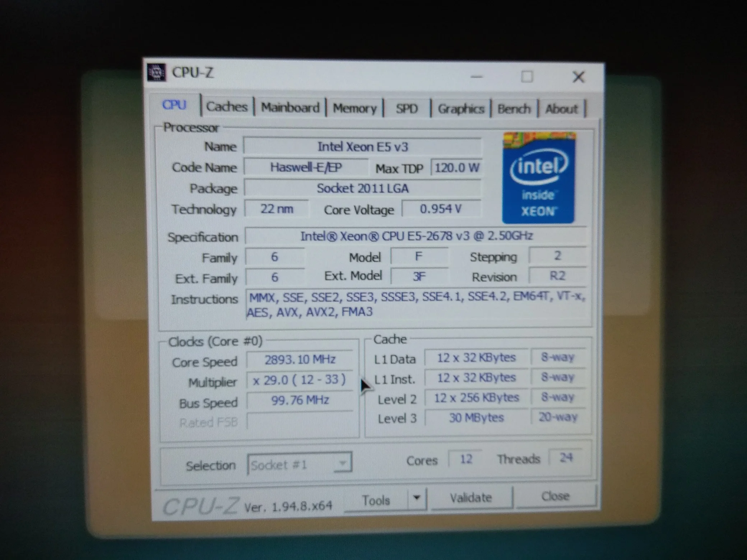Click the disabled maximize window button

pyautogui.click(x=527, y=76)
